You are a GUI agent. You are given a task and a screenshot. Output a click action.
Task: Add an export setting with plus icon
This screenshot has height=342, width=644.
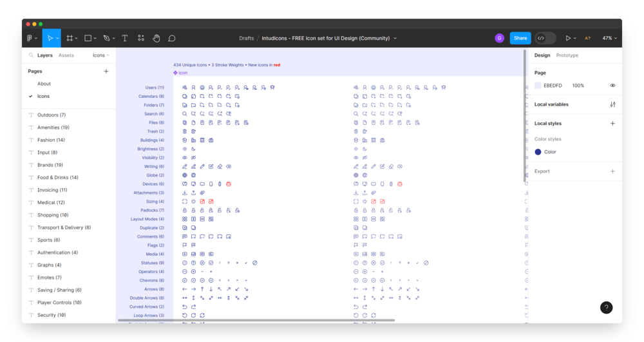point(612,171)
